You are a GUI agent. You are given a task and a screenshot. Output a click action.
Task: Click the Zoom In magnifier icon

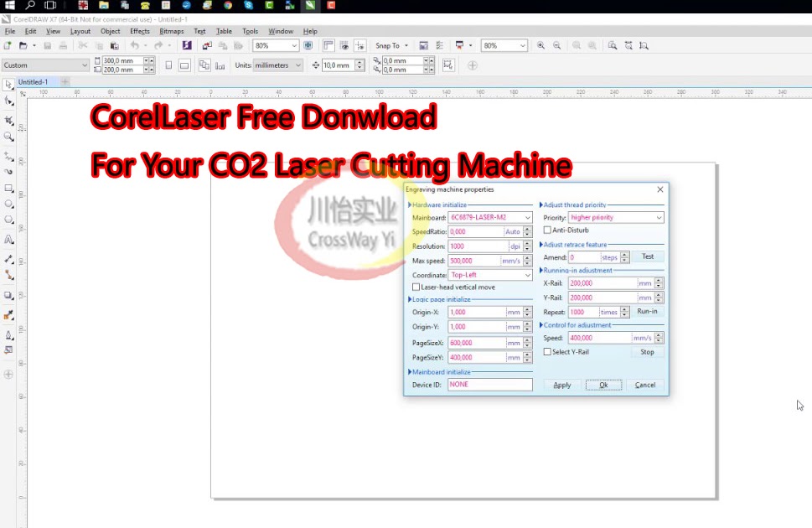coord(540,45)
